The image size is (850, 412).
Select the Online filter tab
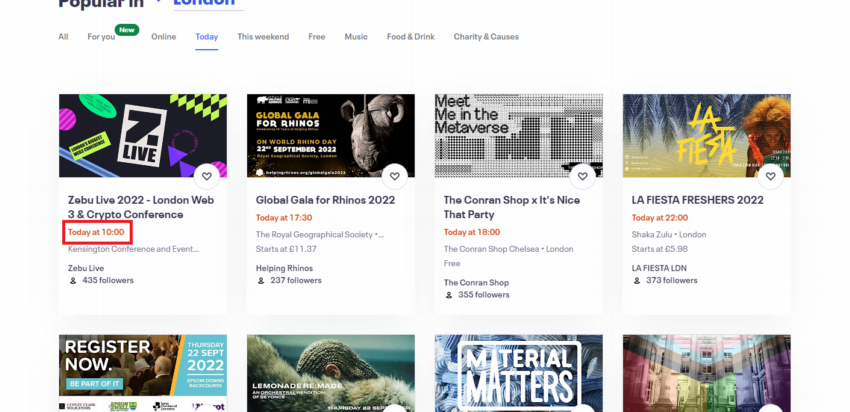[x=163, y=37]
